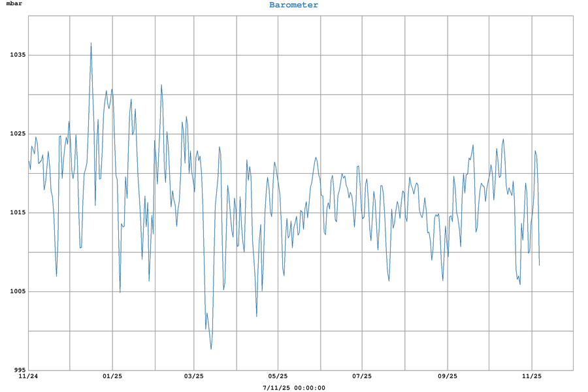Click the 07/25 x-axis date label

362,376
